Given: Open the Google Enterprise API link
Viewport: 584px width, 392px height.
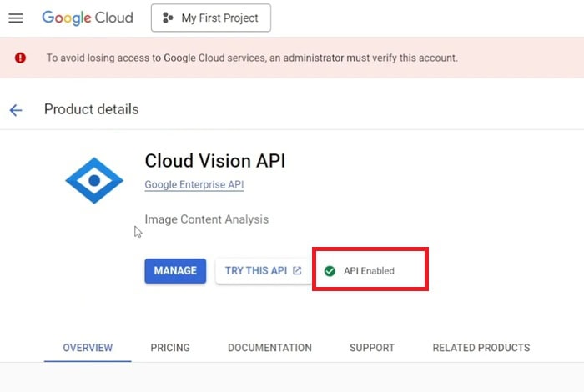Looking at the screenshot, I should [x=194, y=184].
